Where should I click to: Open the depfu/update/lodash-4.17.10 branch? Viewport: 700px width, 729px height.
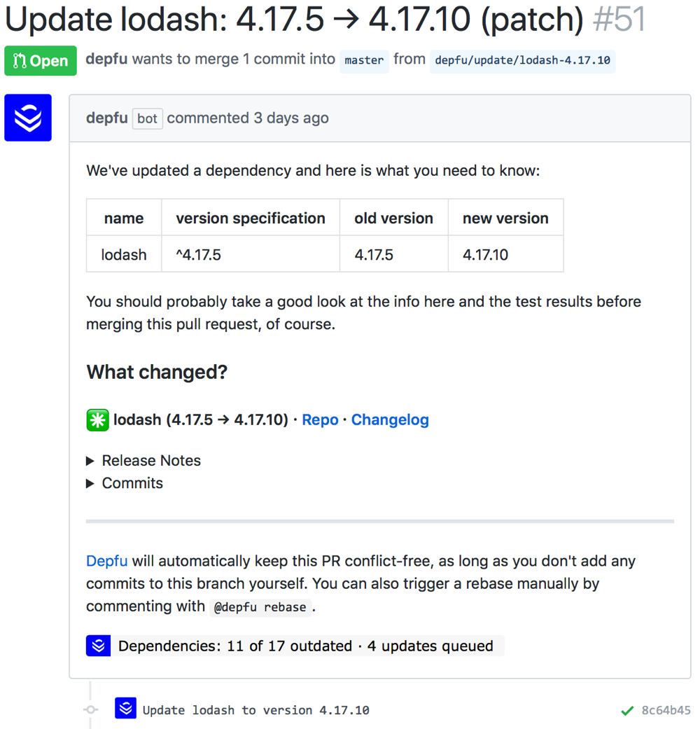(x=522, y=60)
